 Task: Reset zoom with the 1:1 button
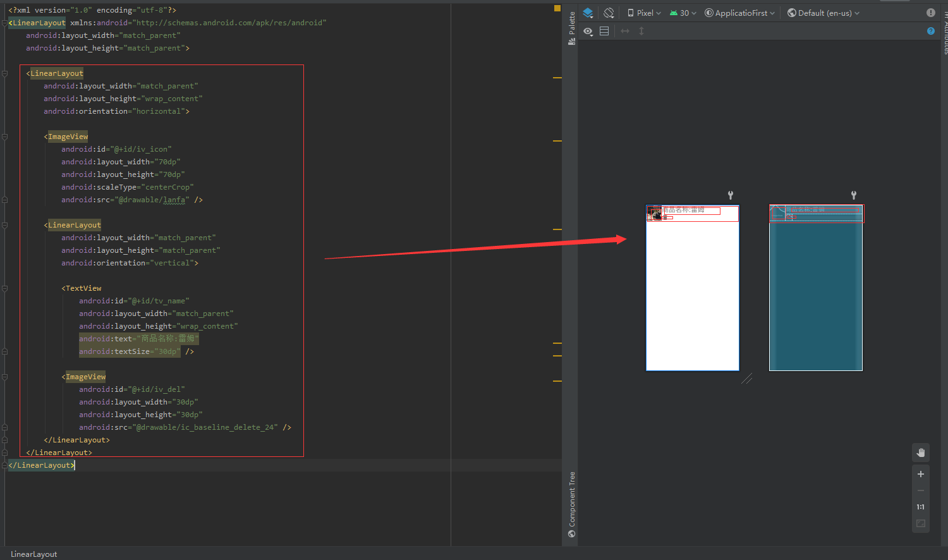point(921,507)
